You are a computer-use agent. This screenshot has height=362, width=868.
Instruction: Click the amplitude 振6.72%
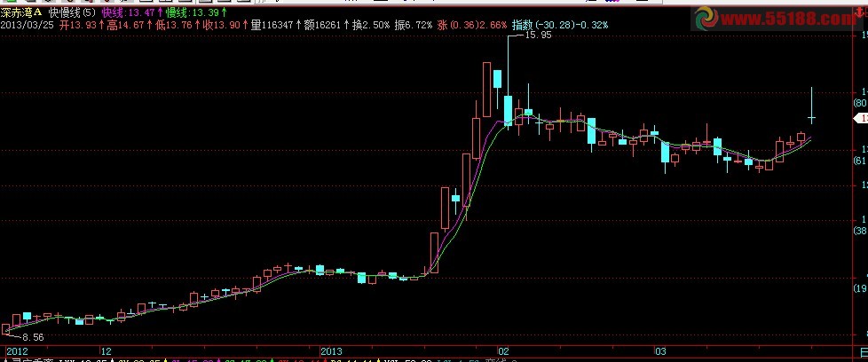click(414, 25)
